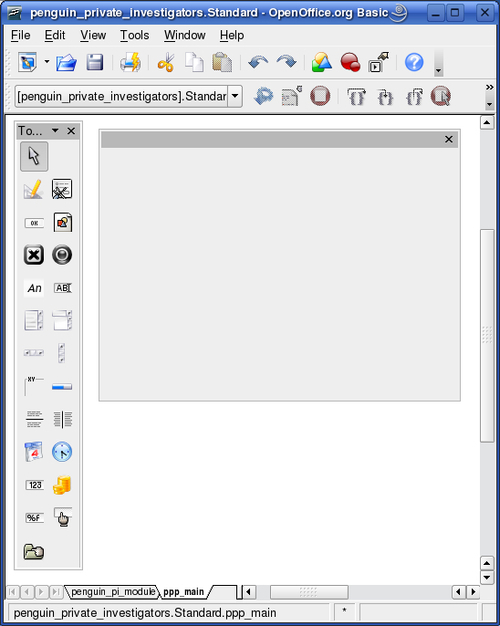Select the Currency Field coins icon
This screenshot has width=500, height=626.
[x=62, y=485]
